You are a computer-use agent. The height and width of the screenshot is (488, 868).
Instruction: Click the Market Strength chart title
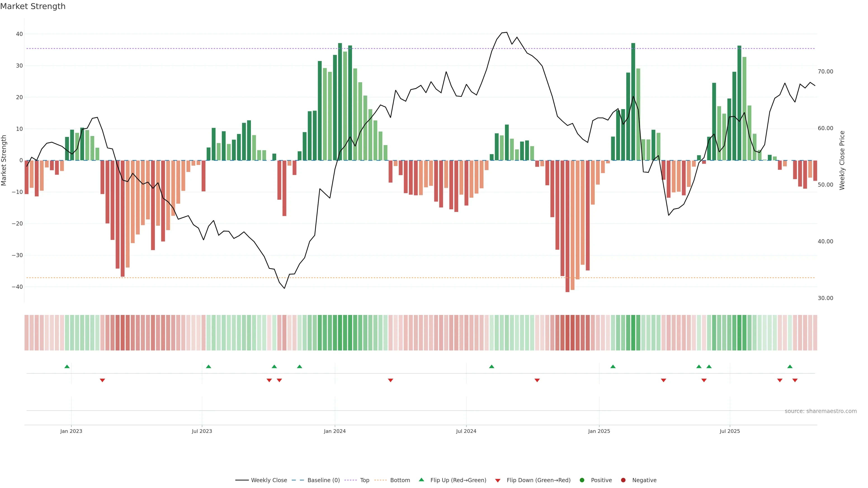tap(33, 6)
